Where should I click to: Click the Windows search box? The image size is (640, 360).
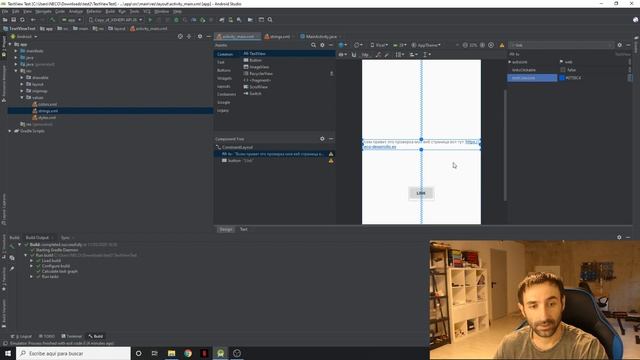73,353
